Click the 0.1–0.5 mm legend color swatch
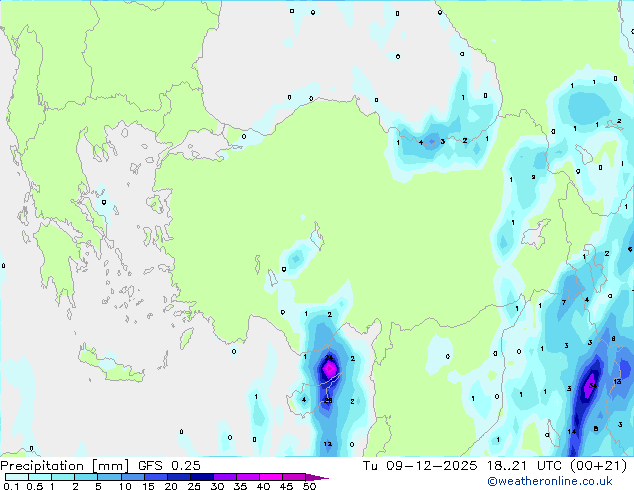The image size is (634, 490). 17,477
